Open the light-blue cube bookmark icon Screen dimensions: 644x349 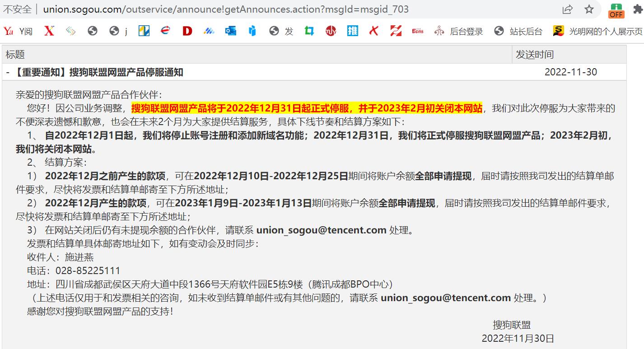tap(252, 31)
